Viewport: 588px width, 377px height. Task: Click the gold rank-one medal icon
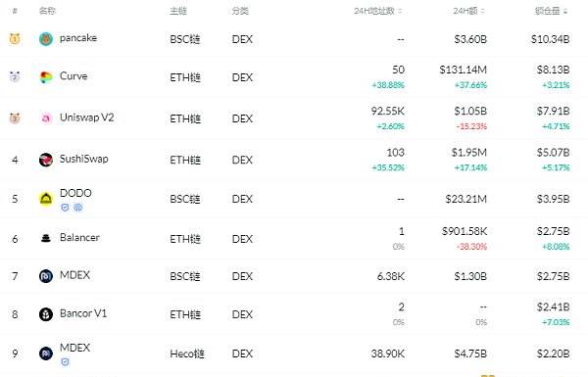click(x=15, y=38)
